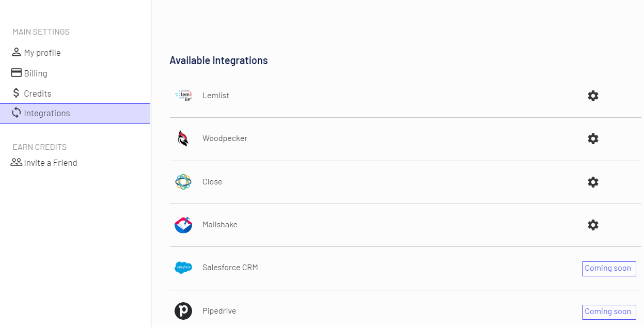This screenshot has height=327, width=644.
Task: Click the Woodpecker bird logo
Action: tap(183, 138)
